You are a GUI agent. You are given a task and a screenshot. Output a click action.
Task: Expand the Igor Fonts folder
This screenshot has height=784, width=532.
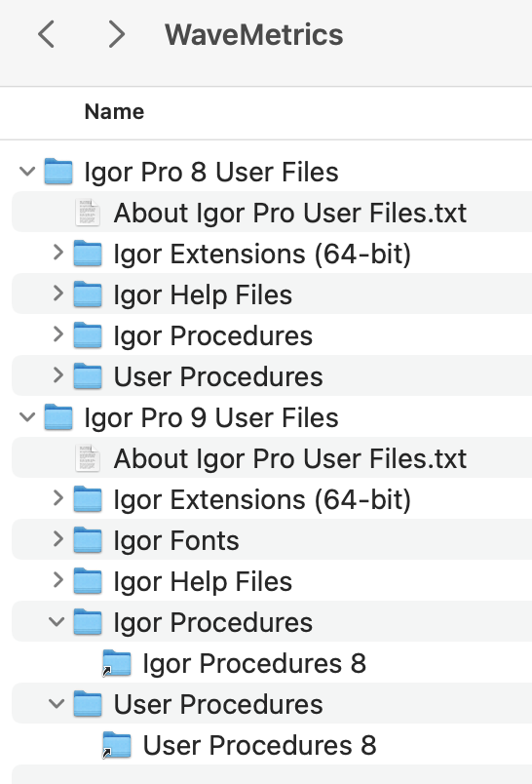pos(57,539)
